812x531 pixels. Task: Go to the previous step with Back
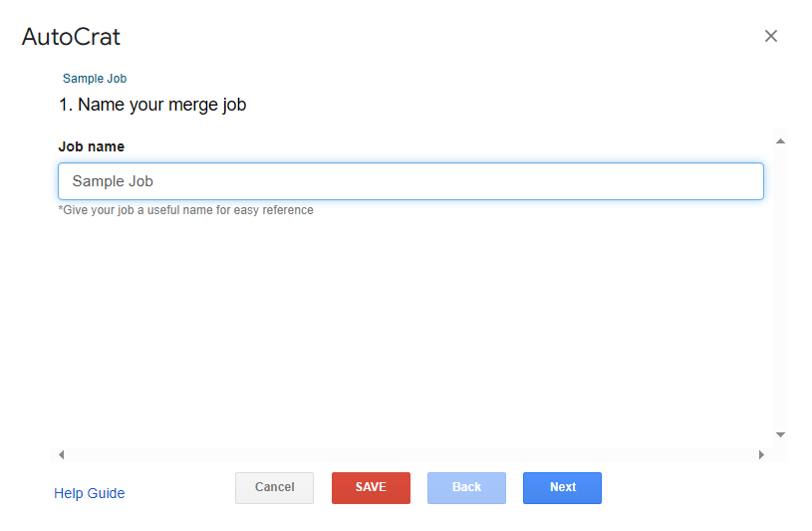pos(466,487)
